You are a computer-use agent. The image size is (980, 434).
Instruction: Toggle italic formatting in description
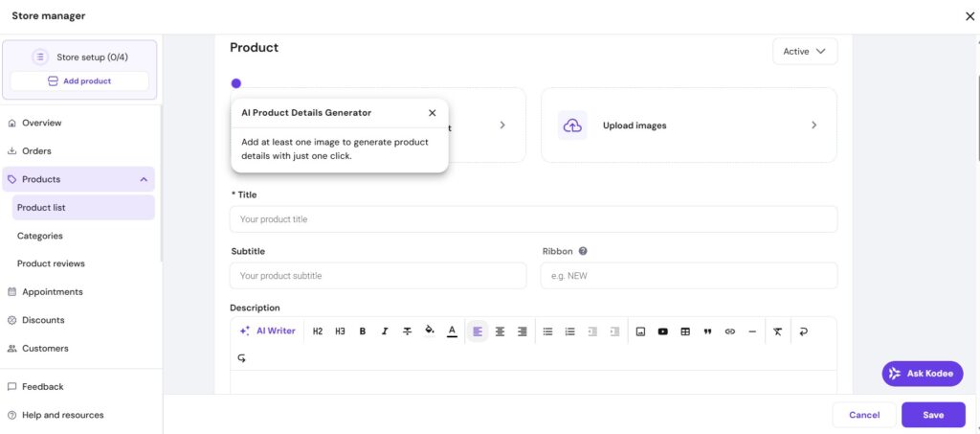(x=385, y=331)
